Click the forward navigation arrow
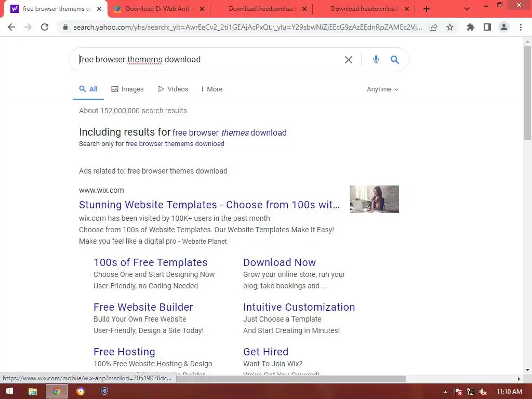 point(28,27)
